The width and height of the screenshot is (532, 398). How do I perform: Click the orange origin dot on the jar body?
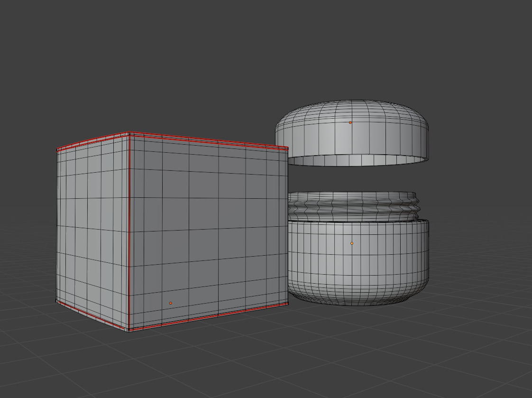(351, 243)
